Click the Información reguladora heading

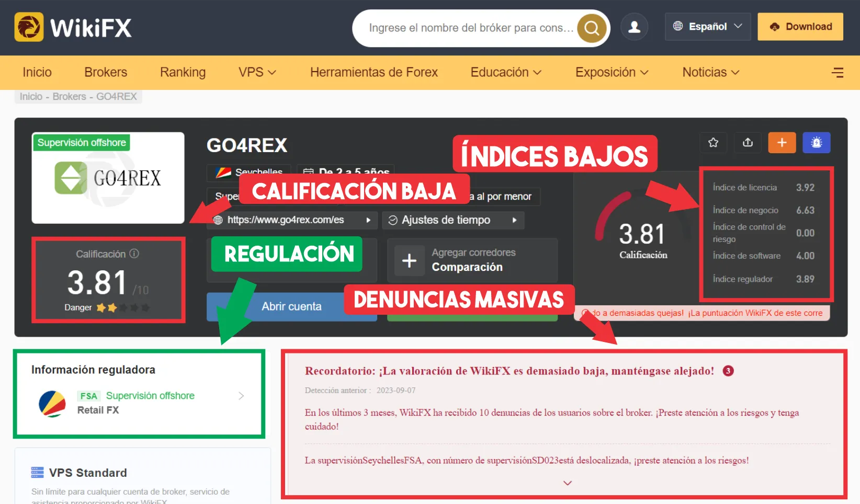coord(93,370)
